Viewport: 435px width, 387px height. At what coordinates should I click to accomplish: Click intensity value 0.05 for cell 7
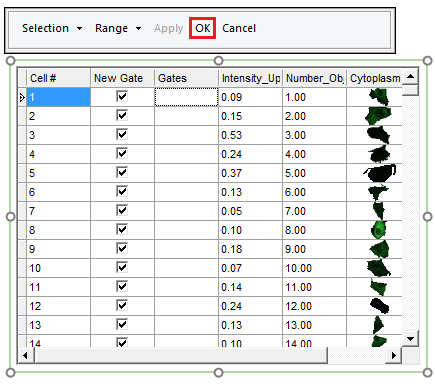[250, 211]
